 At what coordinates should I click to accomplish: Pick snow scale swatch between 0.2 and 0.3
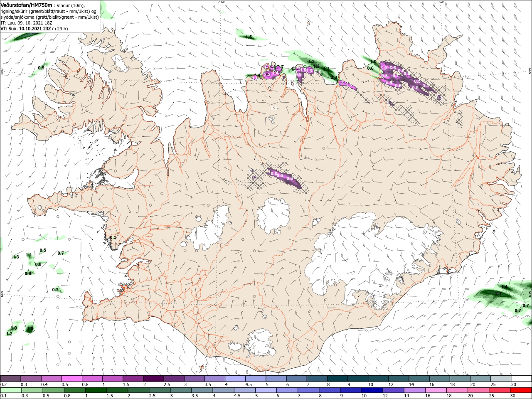click(10, 379)
